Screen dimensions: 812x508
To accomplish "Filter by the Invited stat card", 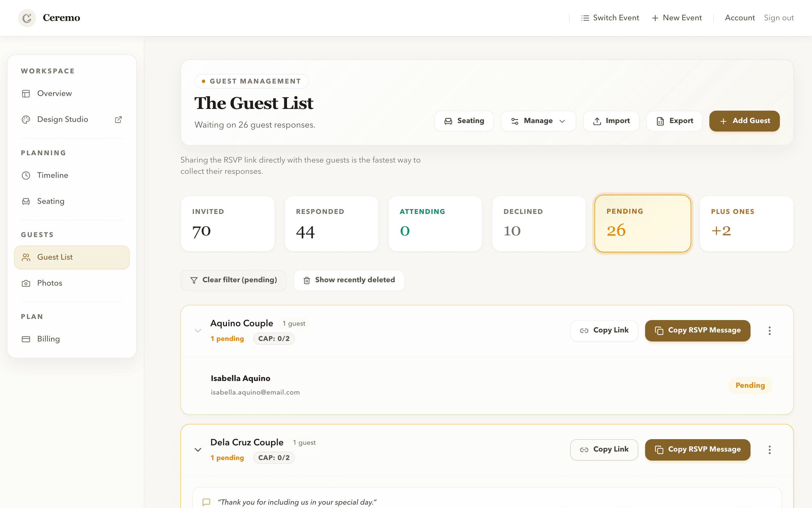I will 228,224.
